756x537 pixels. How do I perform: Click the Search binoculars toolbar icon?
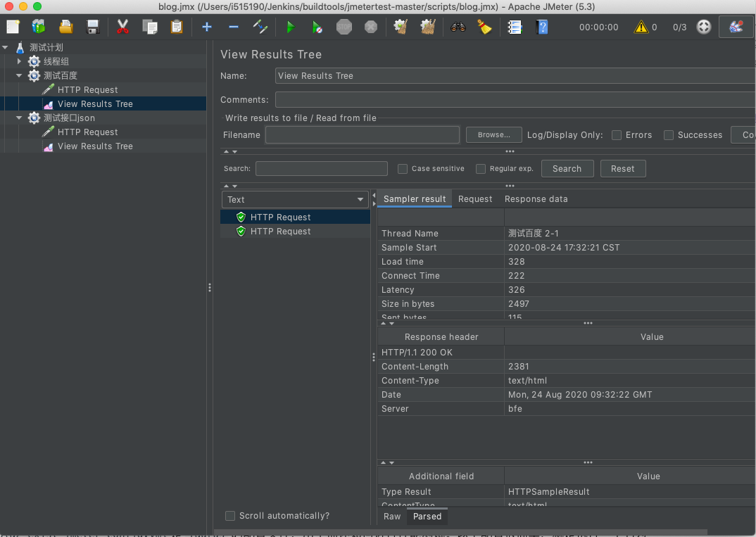pyautogui.click(x=458, y=27)
